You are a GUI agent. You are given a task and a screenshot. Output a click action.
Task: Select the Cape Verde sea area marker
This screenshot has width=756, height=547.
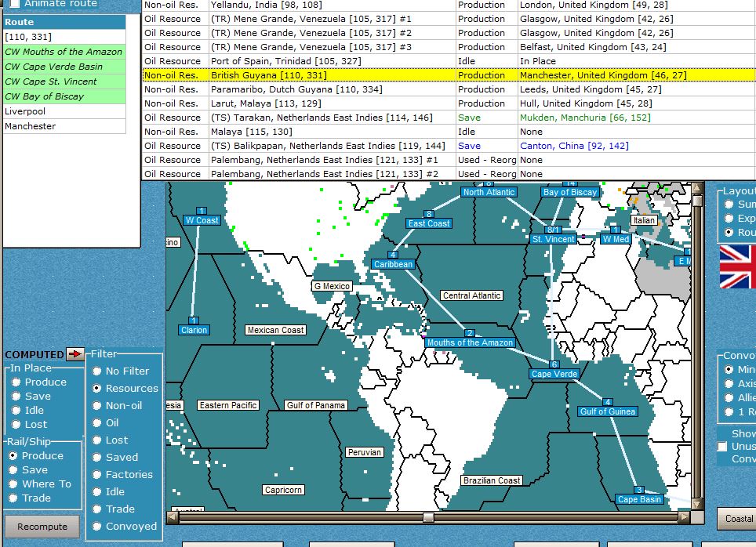554,374
